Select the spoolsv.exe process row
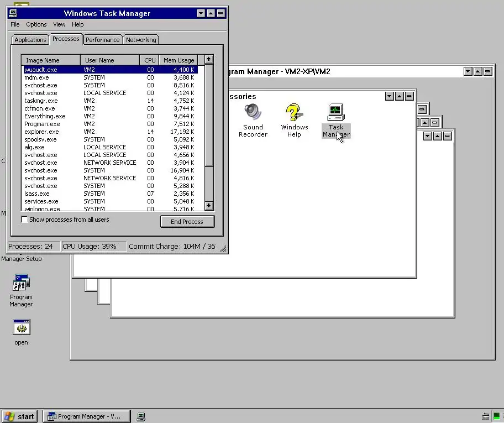This screenshot has width=504, height=423. point(111,139)
